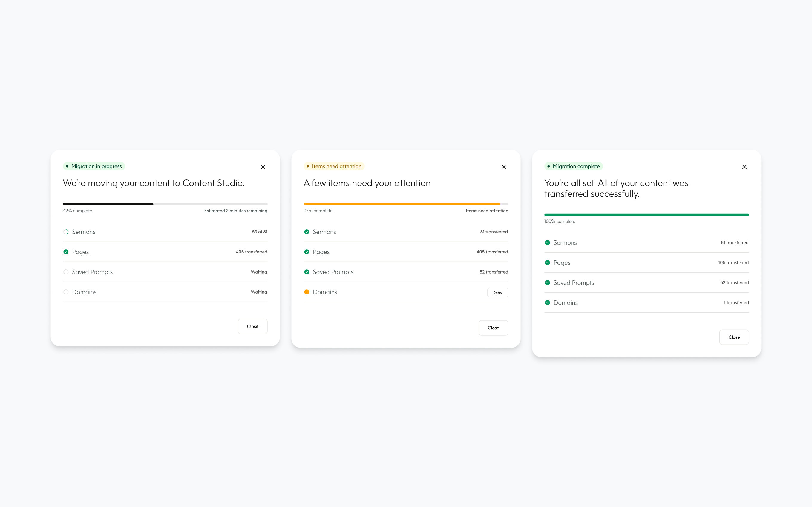
Task: Click green check beside Saved Prompts in complete card
Action: point(547,283)
